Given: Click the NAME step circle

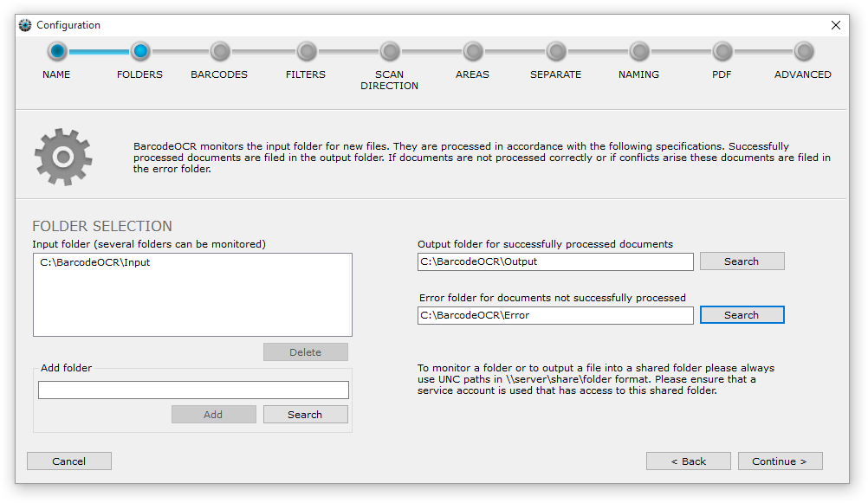Looking at the screenshot, I should (x=57, y=51).
